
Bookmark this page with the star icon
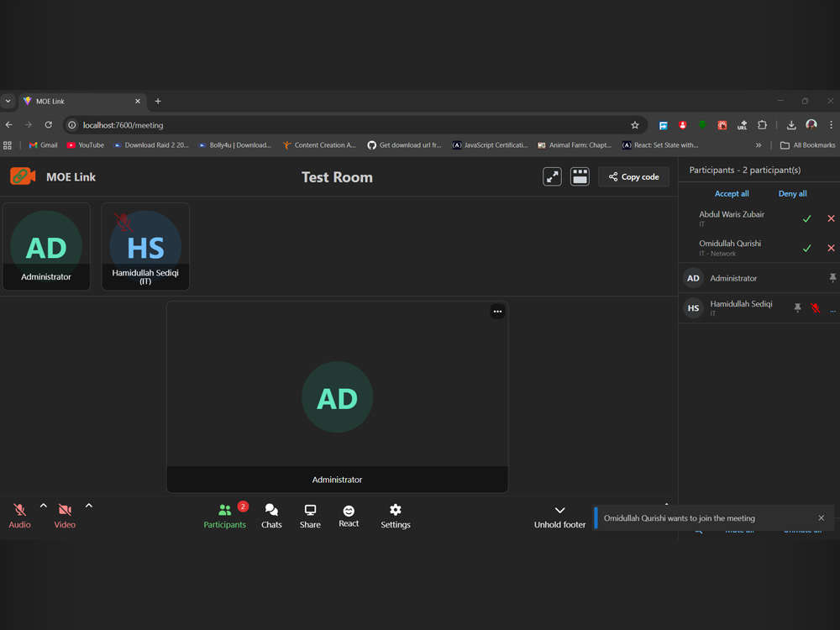coord(635,125)
